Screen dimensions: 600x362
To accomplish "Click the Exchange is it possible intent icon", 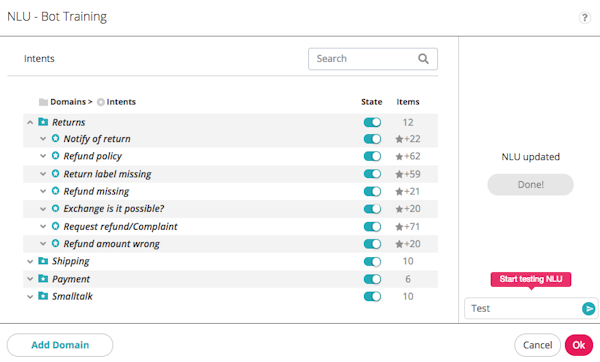I will (55, 208).
